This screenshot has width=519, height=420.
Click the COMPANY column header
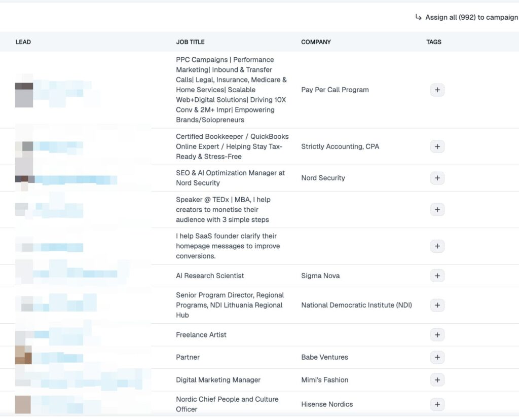[316, 42]
